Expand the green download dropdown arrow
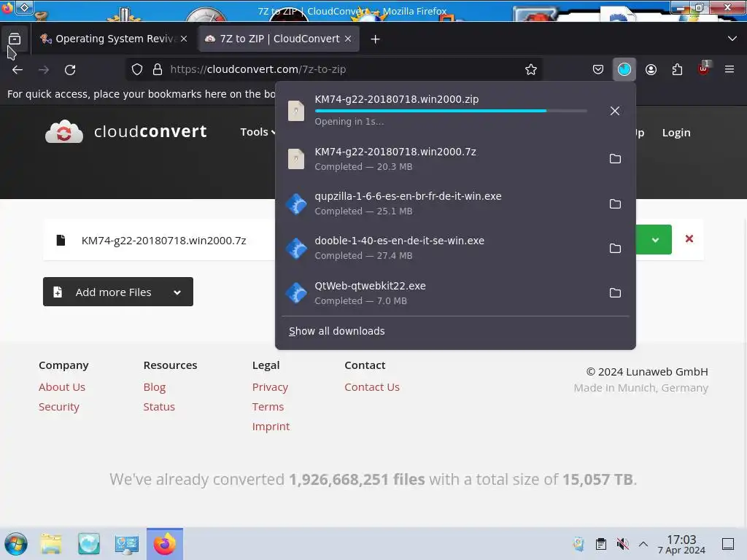Screen dimensions: 747x560 click(655, 239)
